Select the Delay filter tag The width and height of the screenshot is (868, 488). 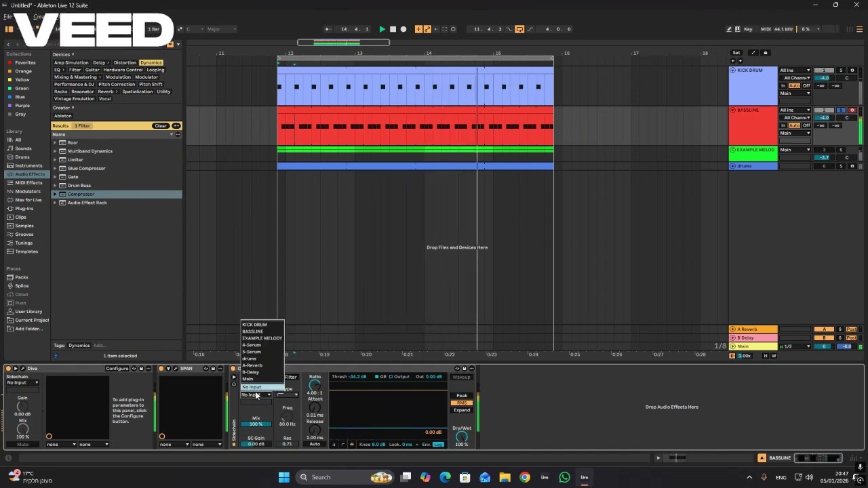(x=100, y=63)
